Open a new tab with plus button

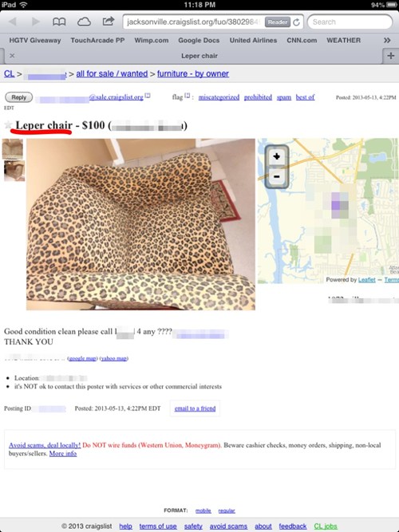point(390,56)
